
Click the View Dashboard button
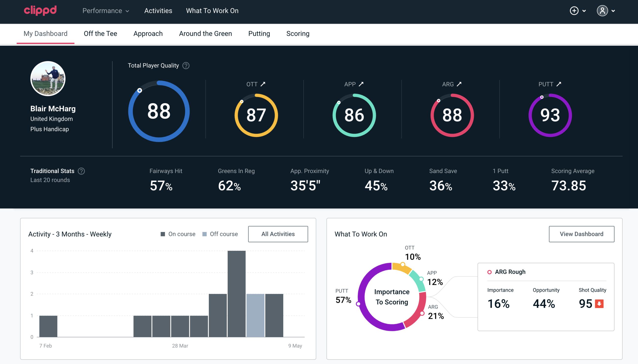pyautogui.click(x=581, y=234)
